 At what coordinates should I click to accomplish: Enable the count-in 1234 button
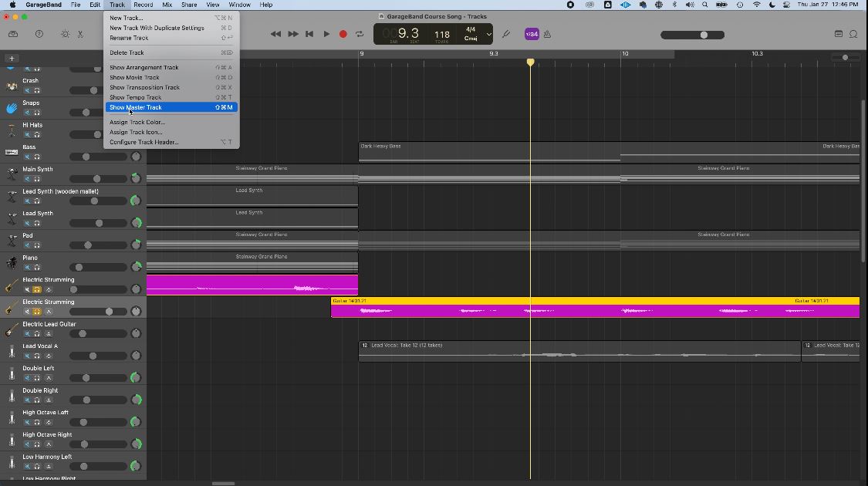coord(532,34)
